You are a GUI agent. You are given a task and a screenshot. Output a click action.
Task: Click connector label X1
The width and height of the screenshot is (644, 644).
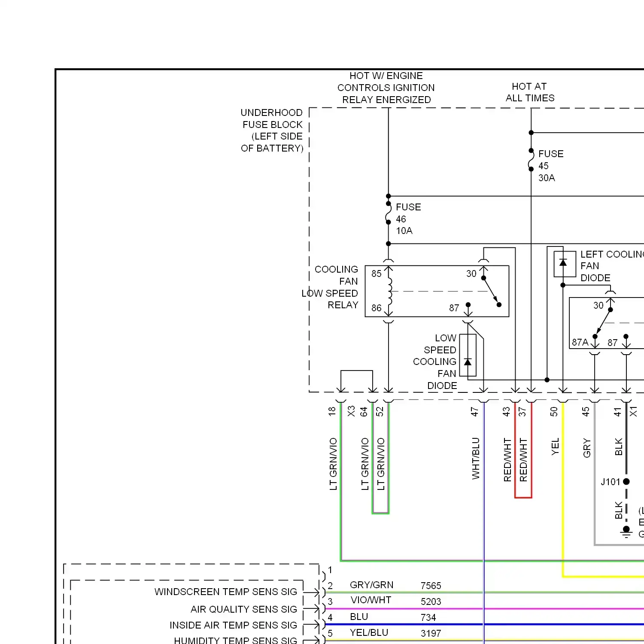pyautogui.click(x=633, y=411)
